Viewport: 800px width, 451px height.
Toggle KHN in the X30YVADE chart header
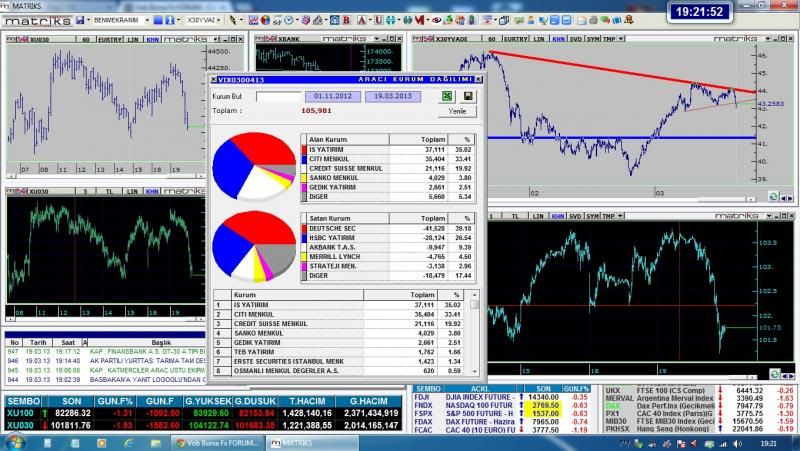[558, 39]
